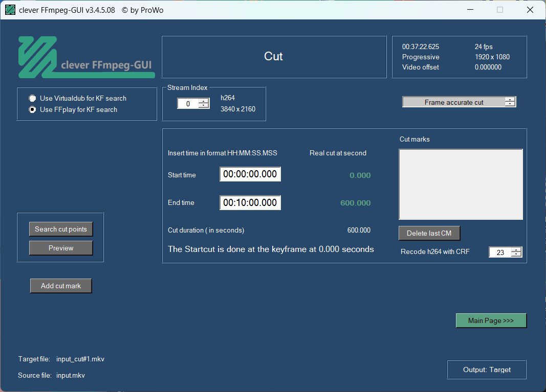The height and width of the screenshot is (392, 546).
Task: Click the CRF value field
Action: [500, 252]
